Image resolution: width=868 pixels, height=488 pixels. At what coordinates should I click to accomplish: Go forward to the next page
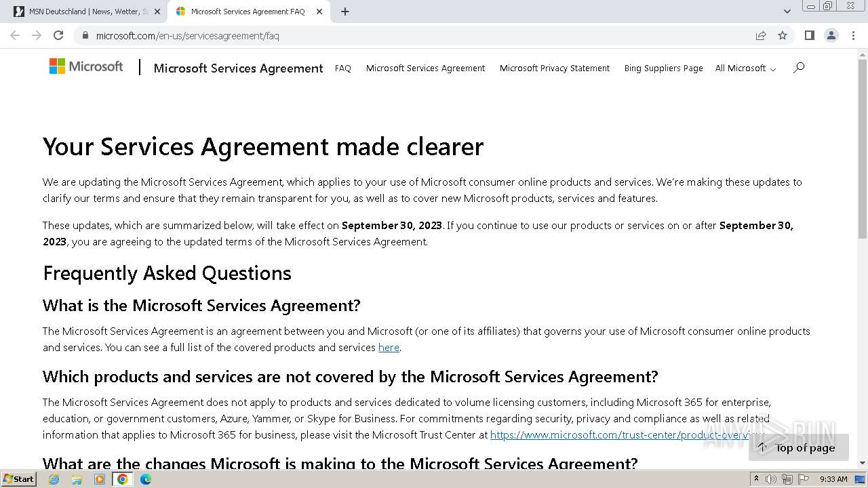coord(37,35)
